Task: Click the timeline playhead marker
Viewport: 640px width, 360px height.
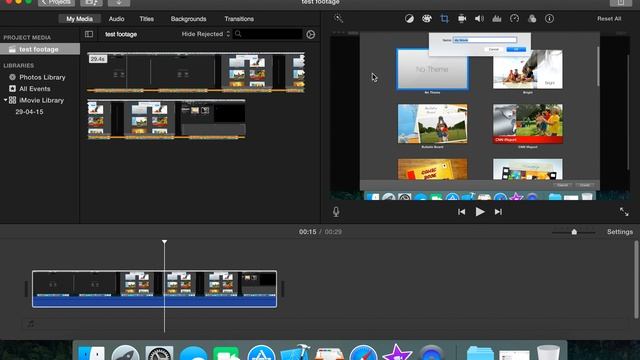Action: [x=164, y=242]
